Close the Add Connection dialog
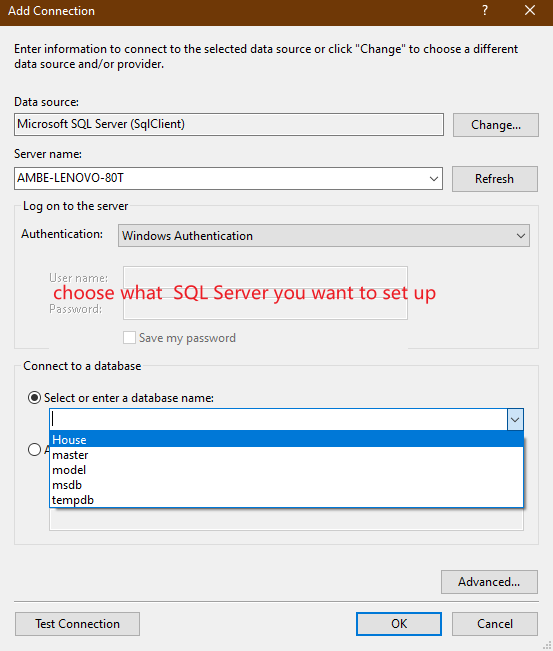Image resolution: width=553 pixels, height=651 pixels. point(530,10)
